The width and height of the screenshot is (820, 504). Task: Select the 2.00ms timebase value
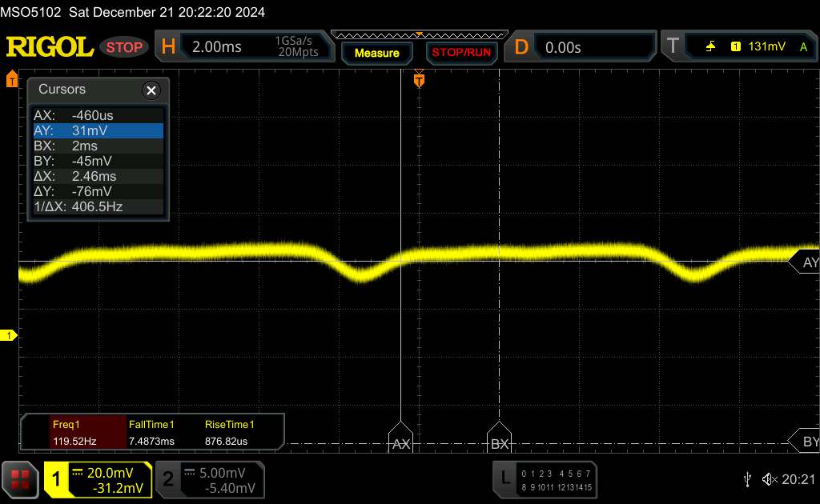coord(216,47)
